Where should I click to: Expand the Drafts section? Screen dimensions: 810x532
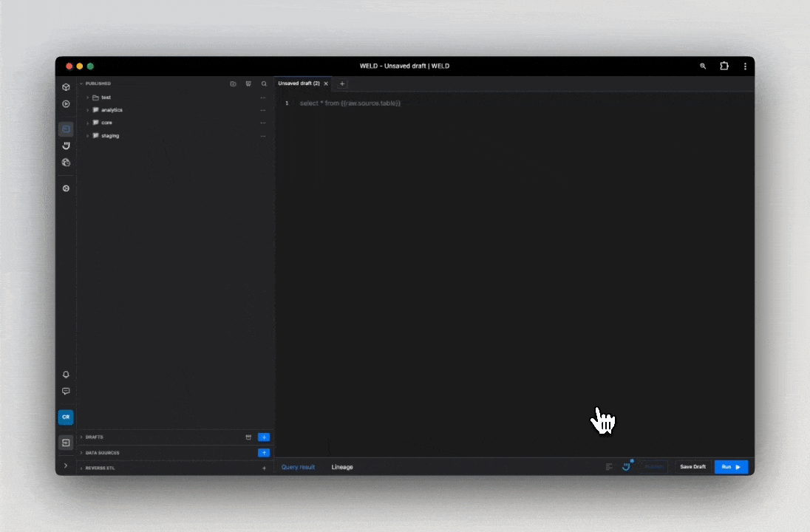pyautogui.click(x=81, y=437)
